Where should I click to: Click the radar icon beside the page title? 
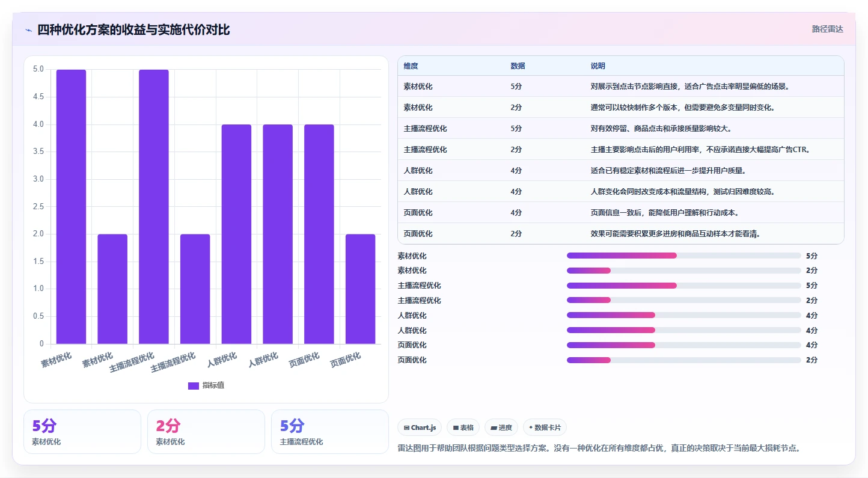28,30
